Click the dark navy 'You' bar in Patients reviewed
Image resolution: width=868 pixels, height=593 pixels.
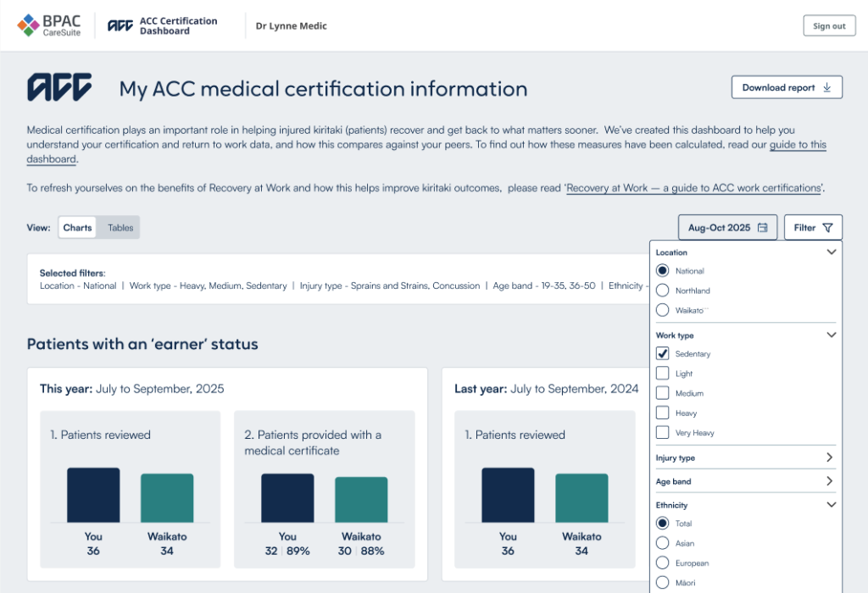click(x=93, y=495)
